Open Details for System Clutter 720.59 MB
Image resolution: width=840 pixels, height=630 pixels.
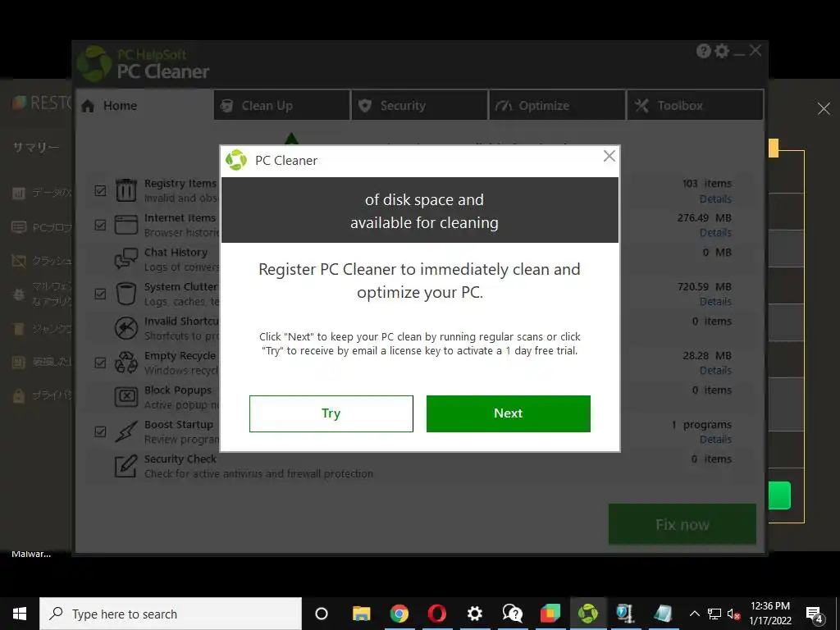coord(715,302)
